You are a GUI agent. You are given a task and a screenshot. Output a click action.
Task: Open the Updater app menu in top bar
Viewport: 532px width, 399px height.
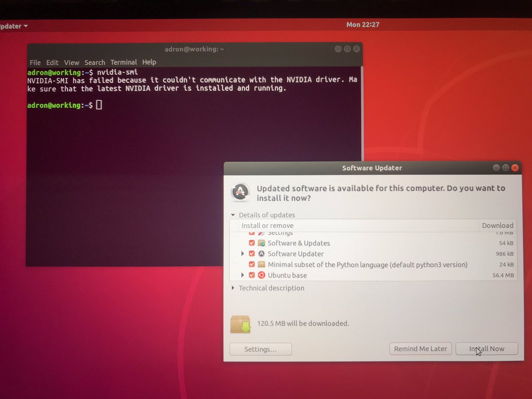(x=13, y=26)
